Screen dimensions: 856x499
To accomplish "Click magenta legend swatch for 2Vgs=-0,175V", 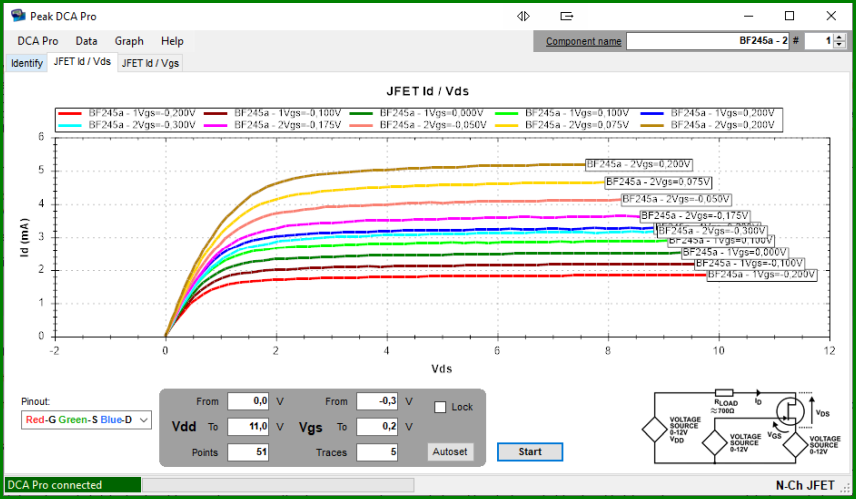I will click(x=215, y=125).
